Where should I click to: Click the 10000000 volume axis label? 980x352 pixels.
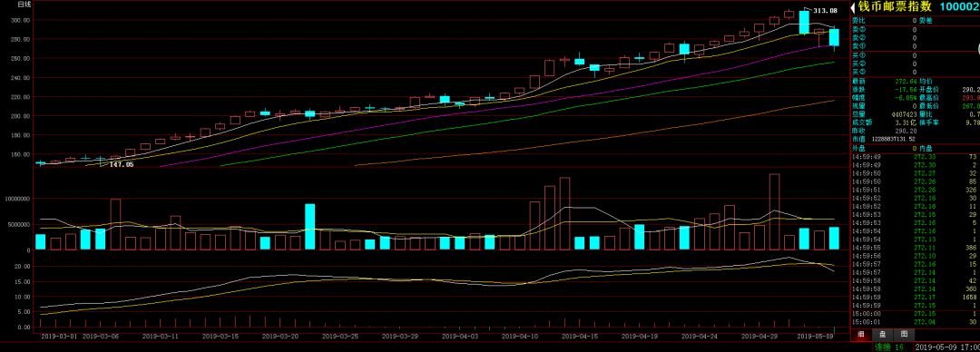(17, 198)
